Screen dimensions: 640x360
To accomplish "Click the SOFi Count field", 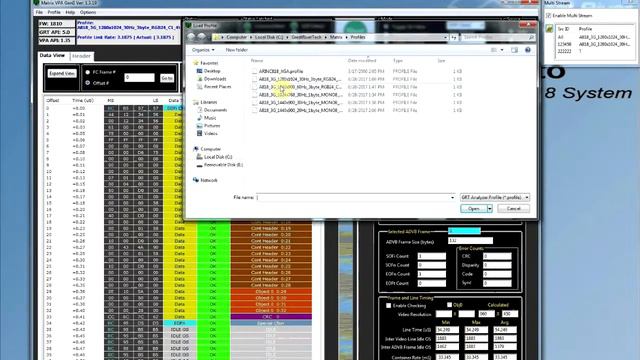I will click(x=431, y=256).
